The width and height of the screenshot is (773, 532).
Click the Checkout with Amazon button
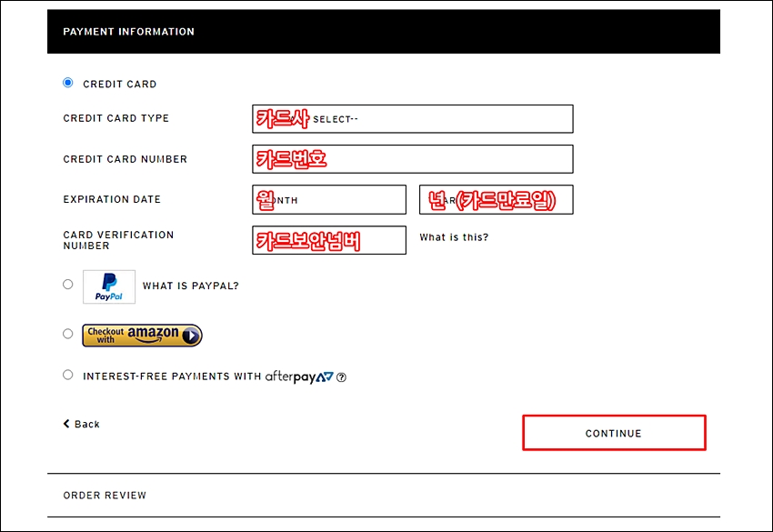click(x=142, y=336)
